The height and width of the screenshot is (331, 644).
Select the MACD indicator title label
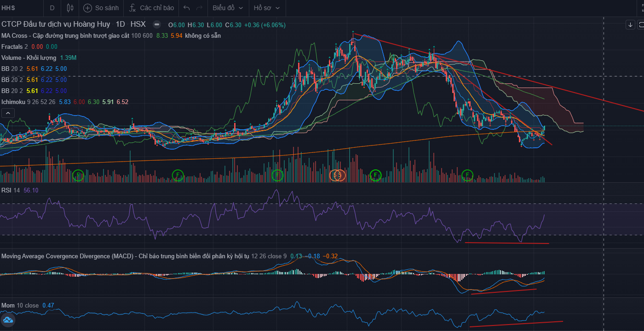(x=67, y=256)
